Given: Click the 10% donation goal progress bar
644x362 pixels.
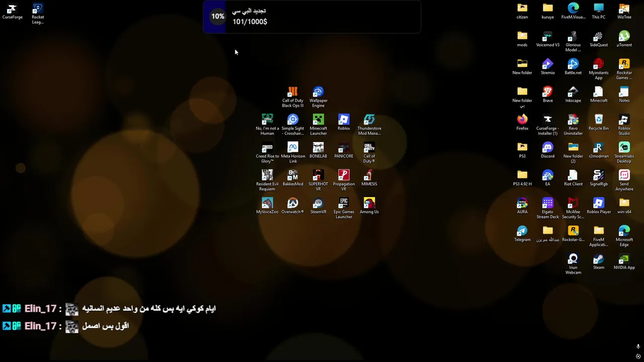Looking at the screenshot, I should [x=312, y=17].
